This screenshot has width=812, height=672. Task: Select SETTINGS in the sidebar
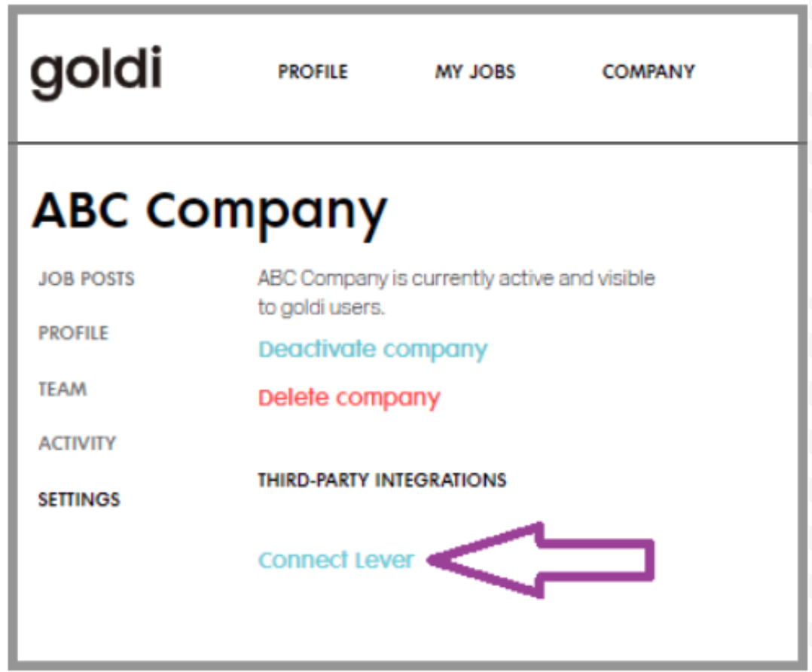coord(79,499)
